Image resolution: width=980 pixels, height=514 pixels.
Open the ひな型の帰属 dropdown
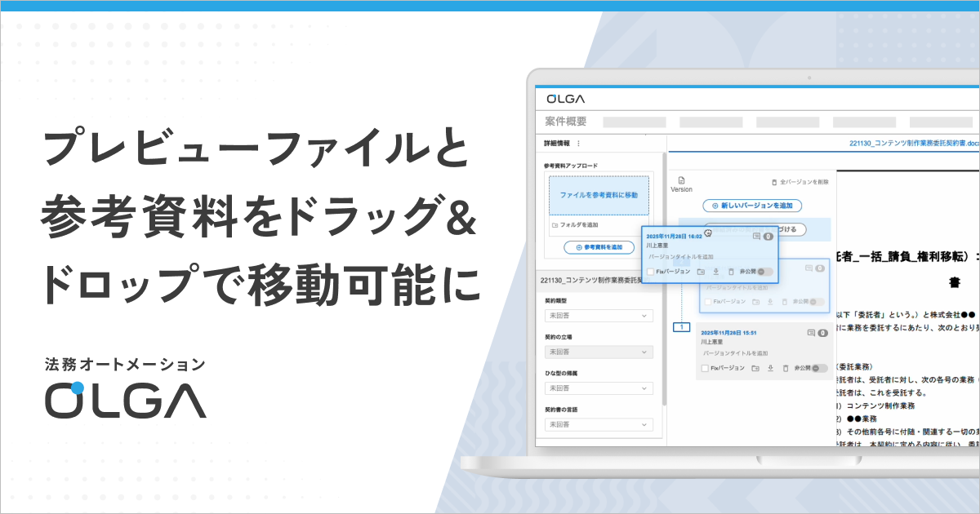click(599, 388)
